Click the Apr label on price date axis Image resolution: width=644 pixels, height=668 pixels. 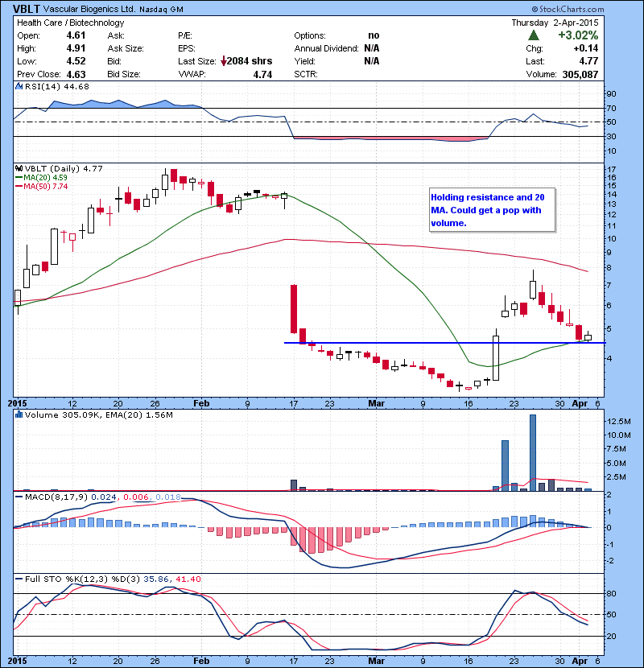point(580,403)
